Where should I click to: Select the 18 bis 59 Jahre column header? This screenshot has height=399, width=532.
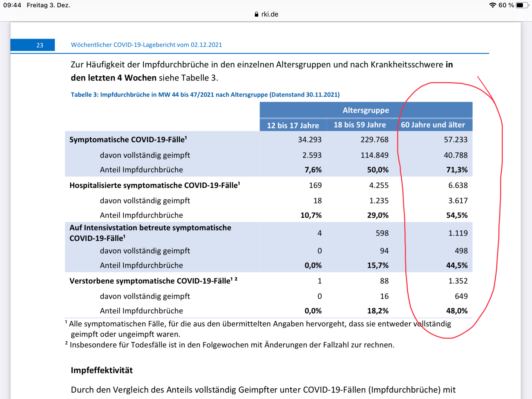point(360,125)
